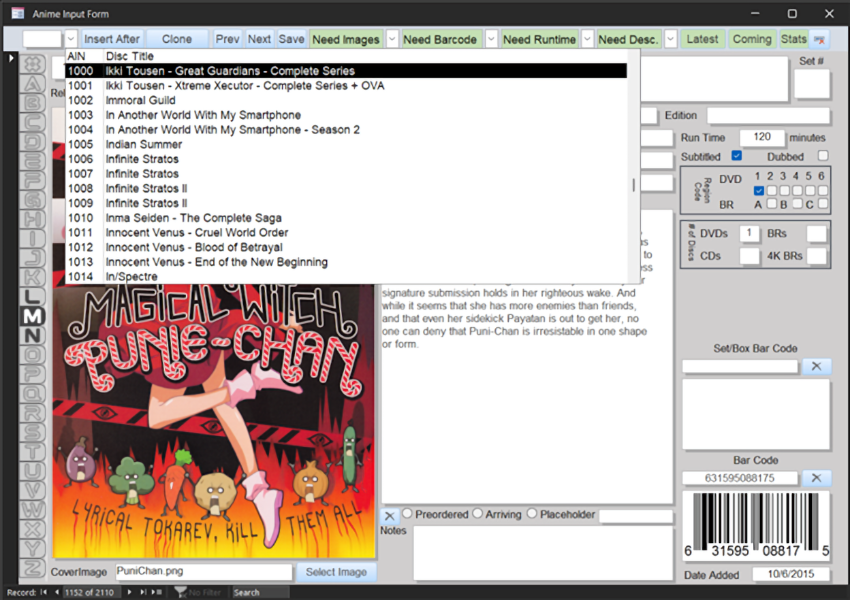Jump to titles starting with C
The image size is (850, 600).
click(32, 122)
